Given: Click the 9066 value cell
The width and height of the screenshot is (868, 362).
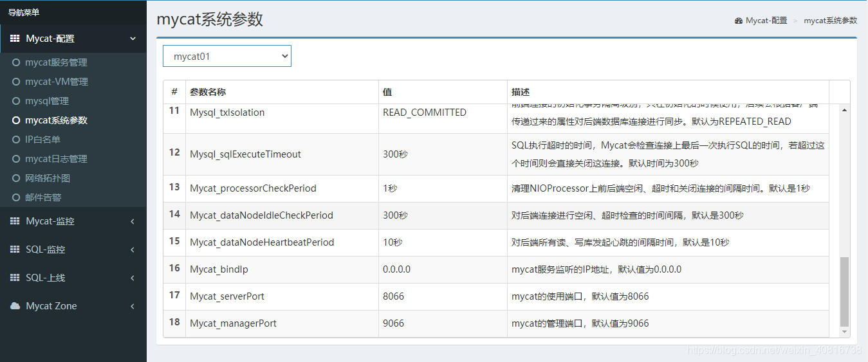Looking at the screenshot, I should (443, 323).
